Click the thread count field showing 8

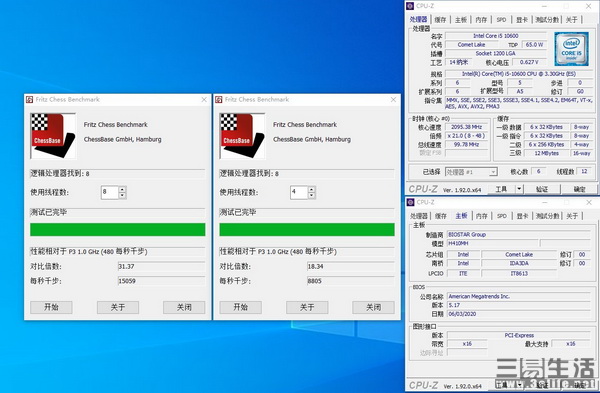110,192
